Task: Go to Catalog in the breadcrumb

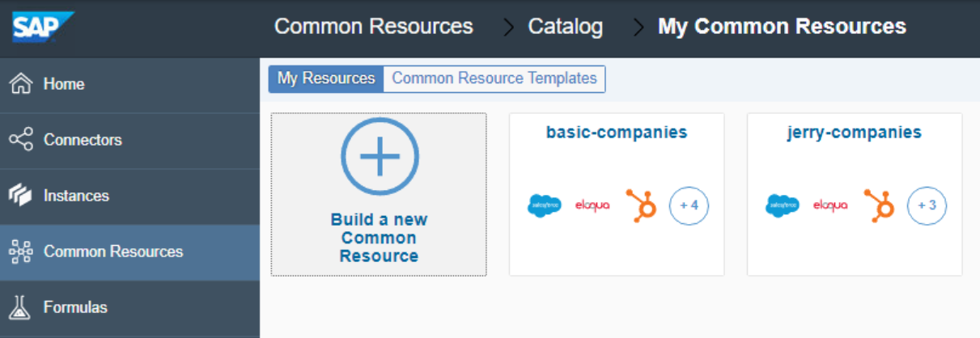Action: pyautogui.click(x=565, y=26)
